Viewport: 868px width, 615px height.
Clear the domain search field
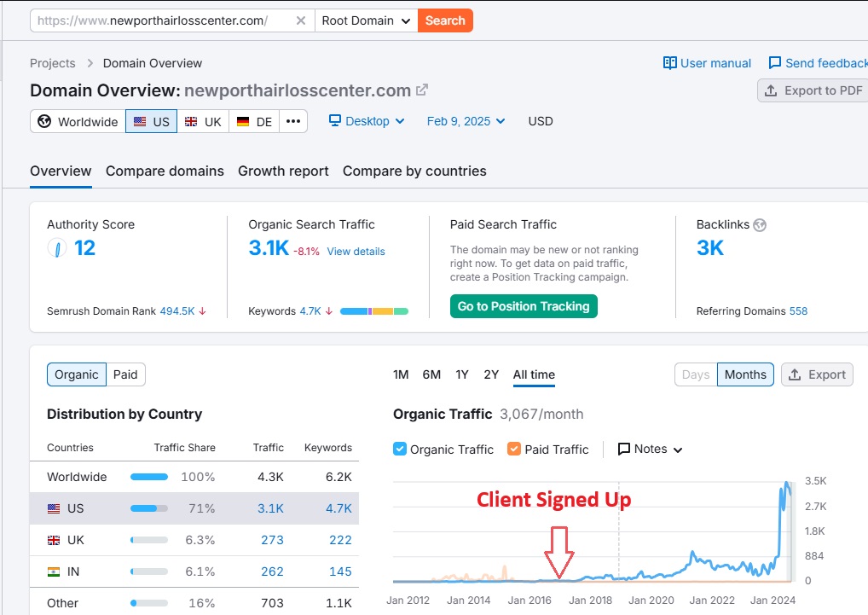(301, 20)
